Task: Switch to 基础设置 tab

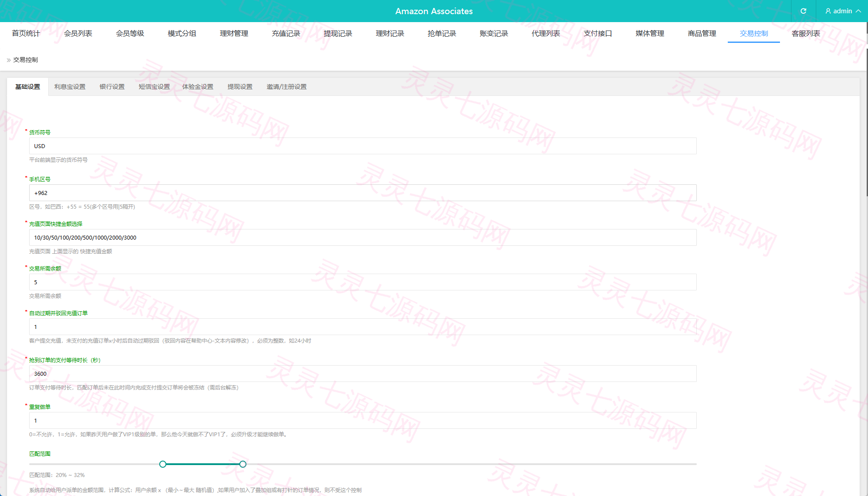Action: tap(28, 87)
